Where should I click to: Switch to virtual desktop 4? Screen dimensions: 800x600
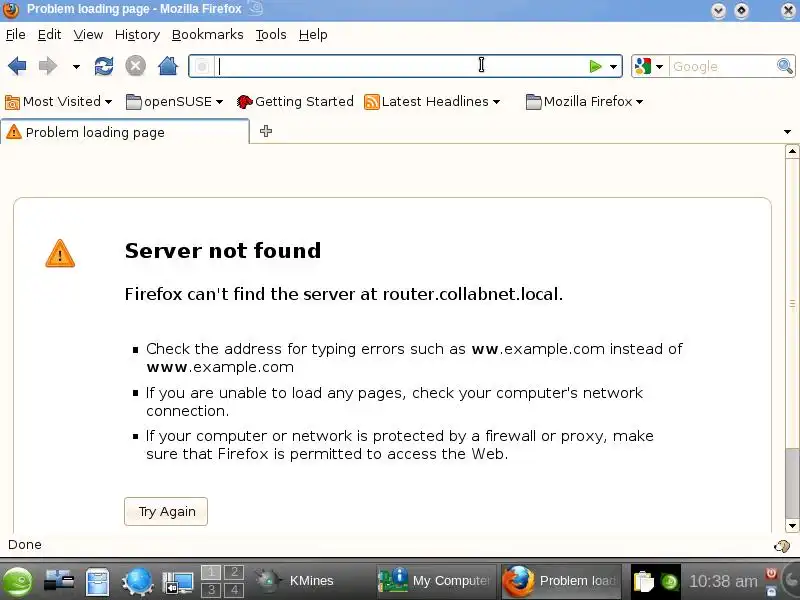pos(234,590)
